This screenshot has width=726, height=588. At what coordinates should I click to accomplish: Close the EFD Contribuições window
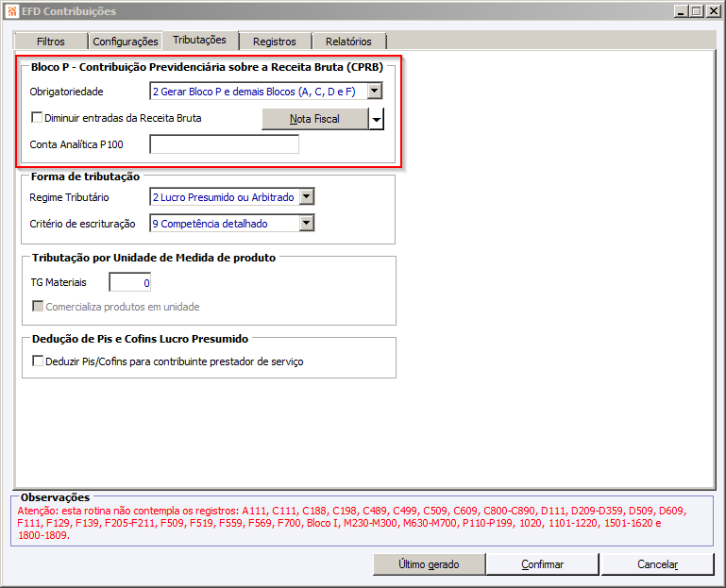tap(713, 11)
